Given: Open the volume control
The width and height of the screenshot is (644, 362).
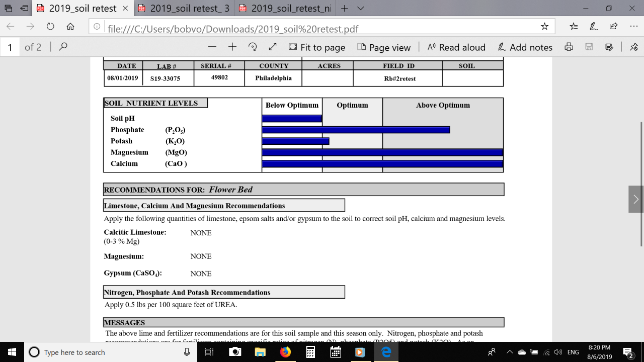Looking at the screenshot, I should (558, 352).
